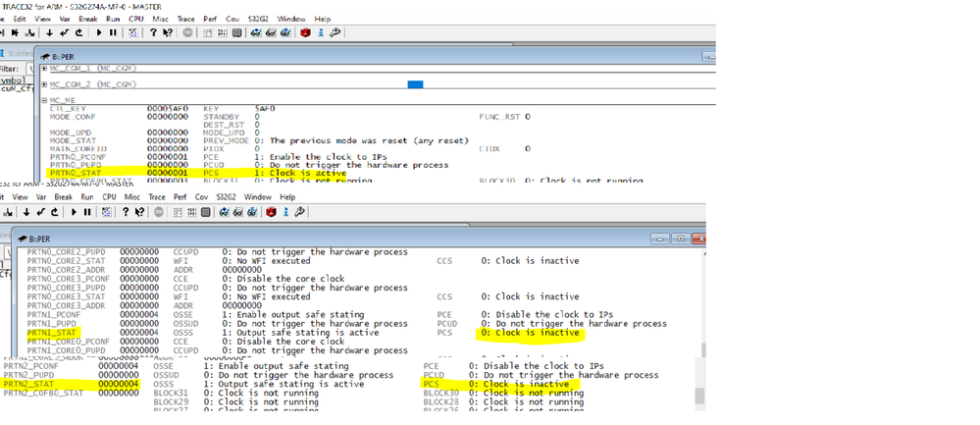
Task: Open the Cov menu in the upper window
Action: coord(232,19)
